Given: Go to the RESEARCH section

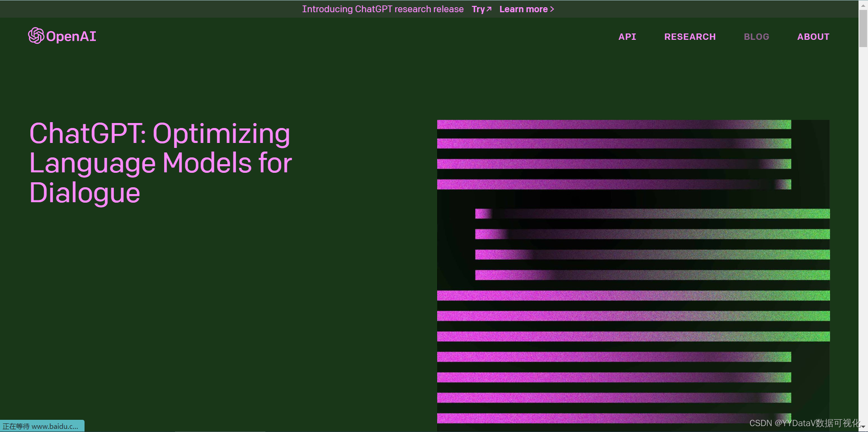Looking at the screenshot, I should [x=690, y=37].
